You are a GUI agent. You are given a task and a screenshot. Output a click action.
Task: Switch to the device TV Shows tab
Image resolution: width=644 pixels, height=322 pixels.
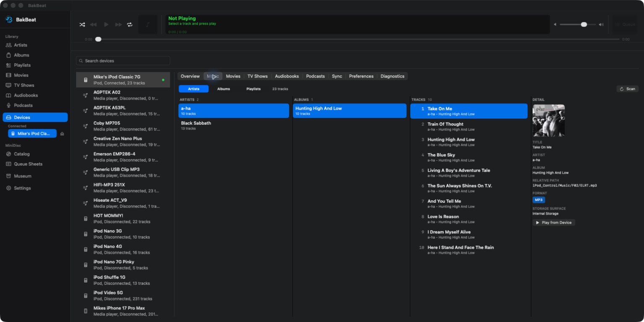coord(258,76)
